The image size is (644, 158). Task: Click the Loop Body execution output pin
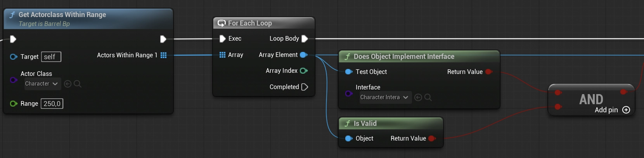pos(305,39)
